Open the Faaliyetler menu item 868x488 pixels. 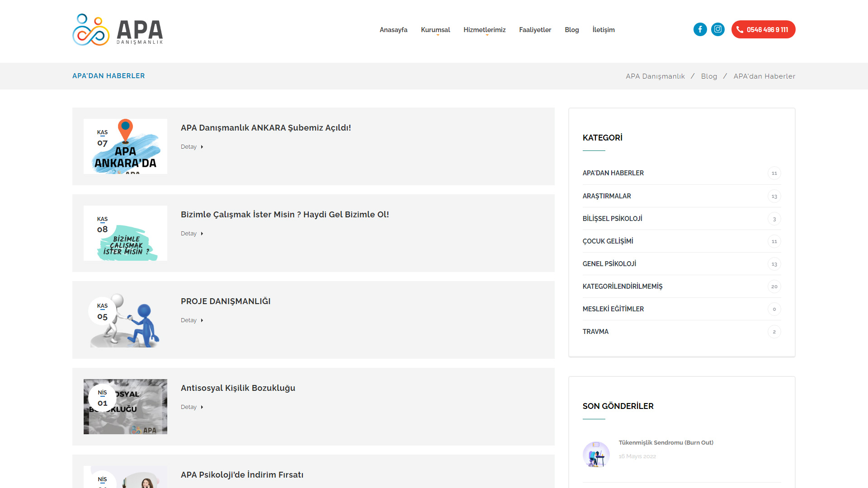click(535, 30)
